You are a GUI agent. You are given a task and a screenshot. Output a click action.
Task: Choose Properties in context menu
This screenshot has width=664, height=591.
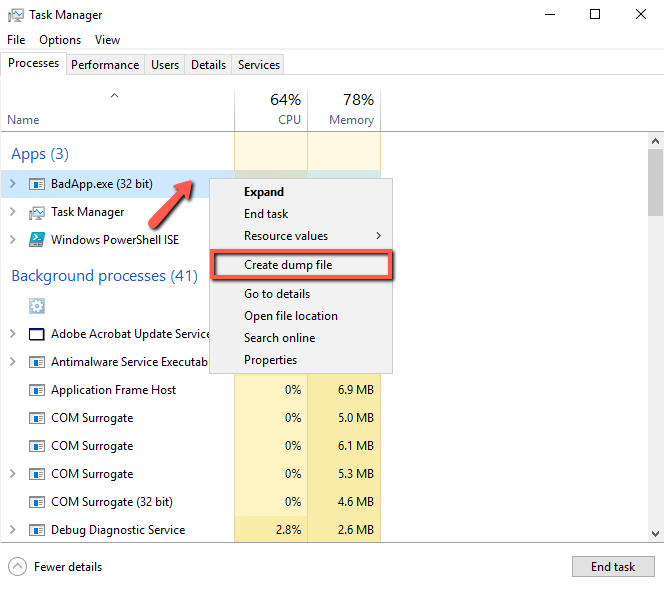(x=301, y=360)
